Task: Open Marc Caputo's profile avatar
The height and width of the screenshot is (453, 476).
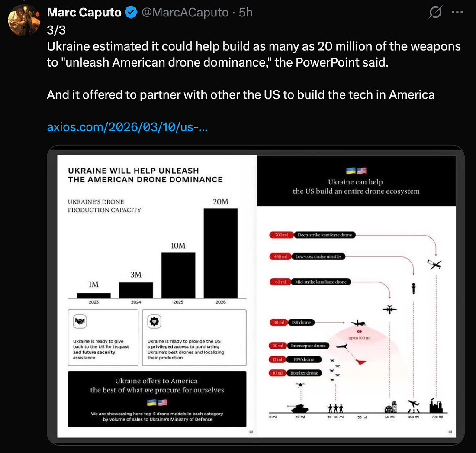Action: tap(24, 20)
